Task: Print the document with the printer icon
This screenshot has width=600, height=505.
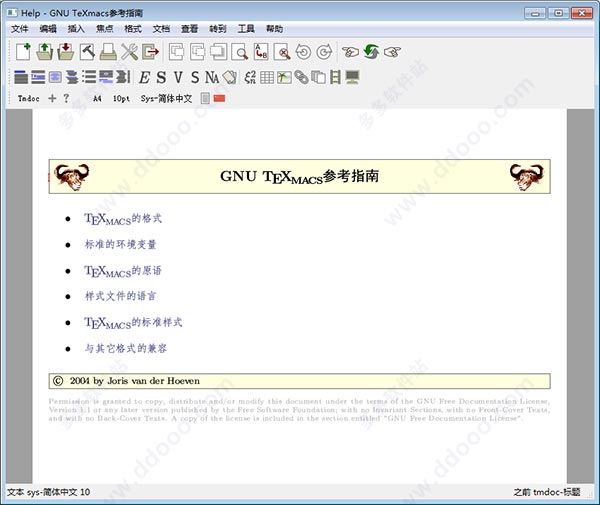Action: 108,52
